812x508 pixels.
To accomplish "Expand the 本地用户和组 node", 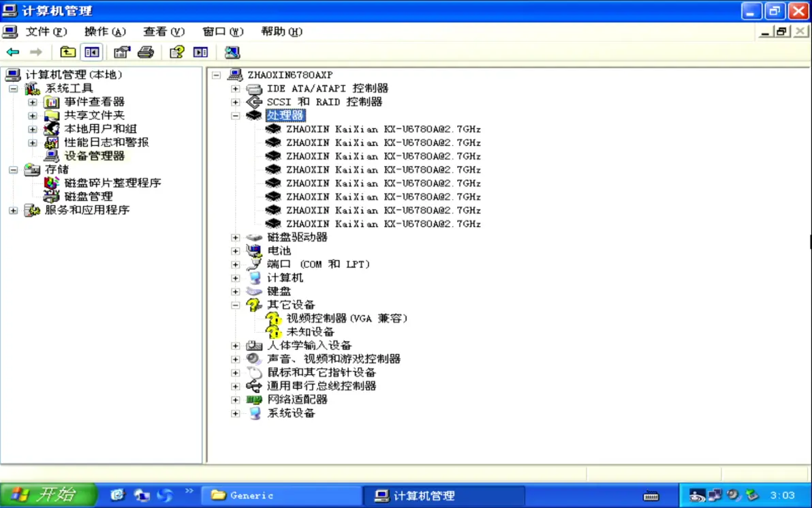I will (33, 129).
